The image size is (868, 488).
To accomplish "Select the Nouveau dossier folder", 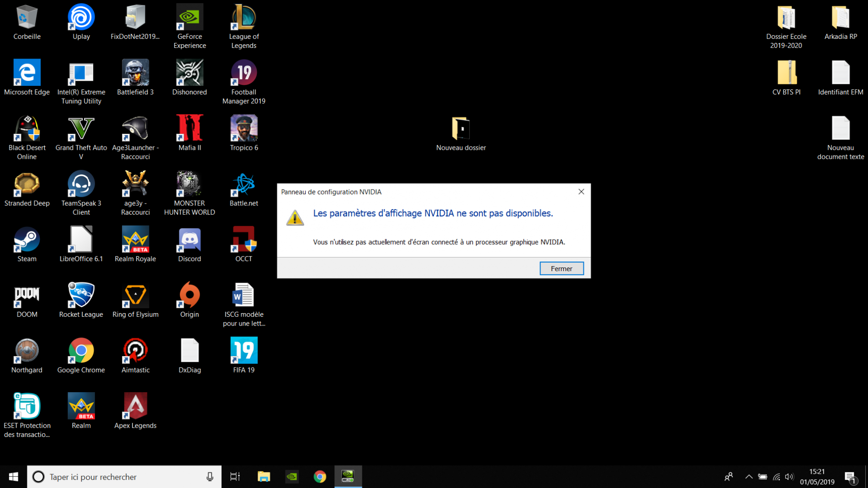I will (x=460, y=133).
